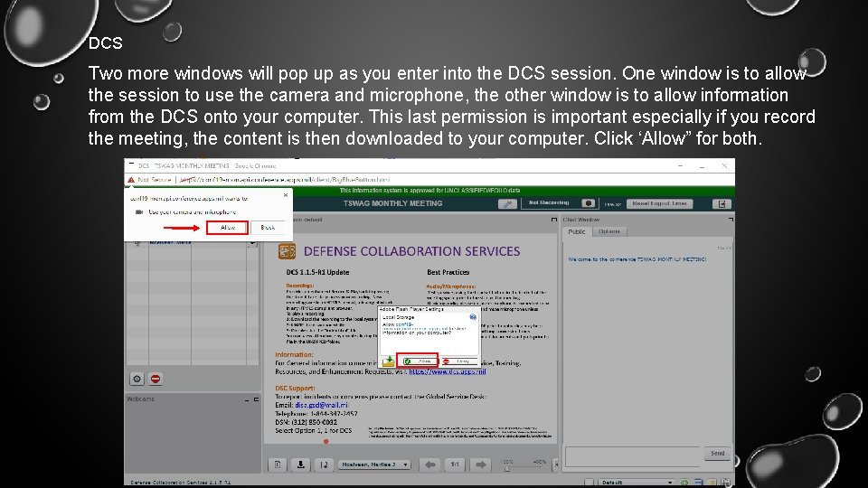Maximize the Chat Window panel
Viewport: 868px width, 488px height.
click(x=731, y=220)
